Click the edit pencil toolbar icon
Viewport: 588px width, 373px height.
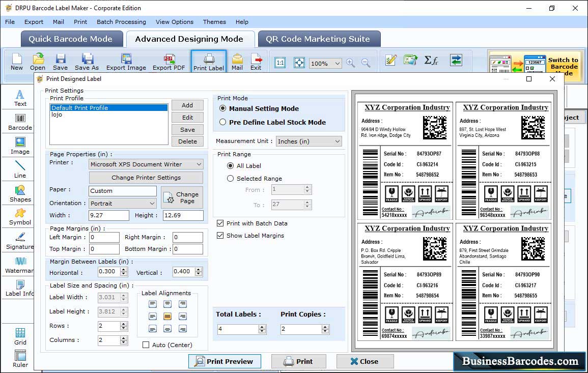391,60
